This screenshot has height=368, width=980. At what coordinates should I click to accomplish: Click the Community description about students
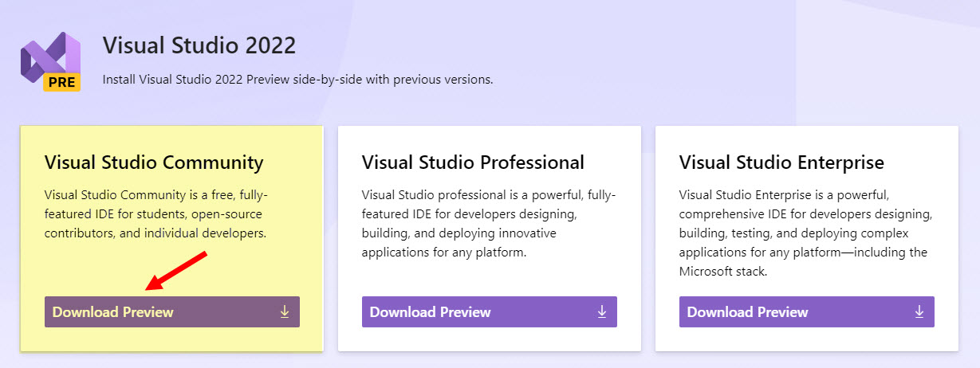point(156,214)
